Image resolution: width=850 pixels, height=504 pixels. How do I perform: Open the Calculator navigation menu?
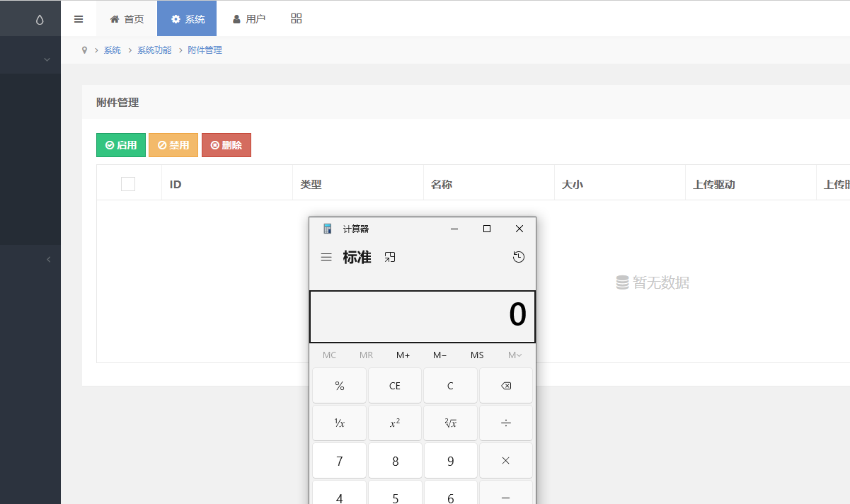(326, 257)
